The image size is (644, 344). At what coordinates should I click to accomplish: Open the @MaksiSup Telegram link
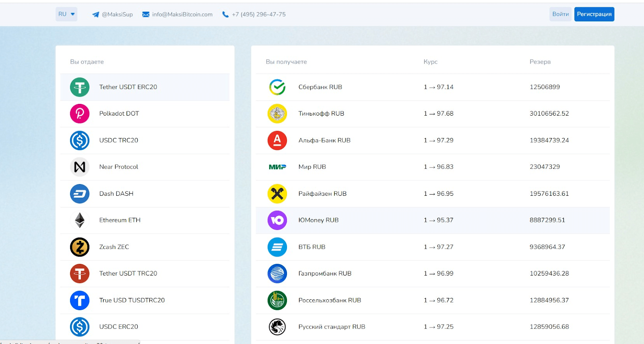(117, 15)
